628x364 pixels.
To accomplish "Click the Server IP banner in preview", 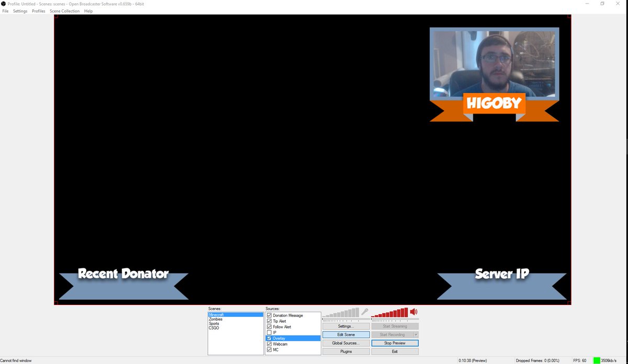I will point(502,285).
